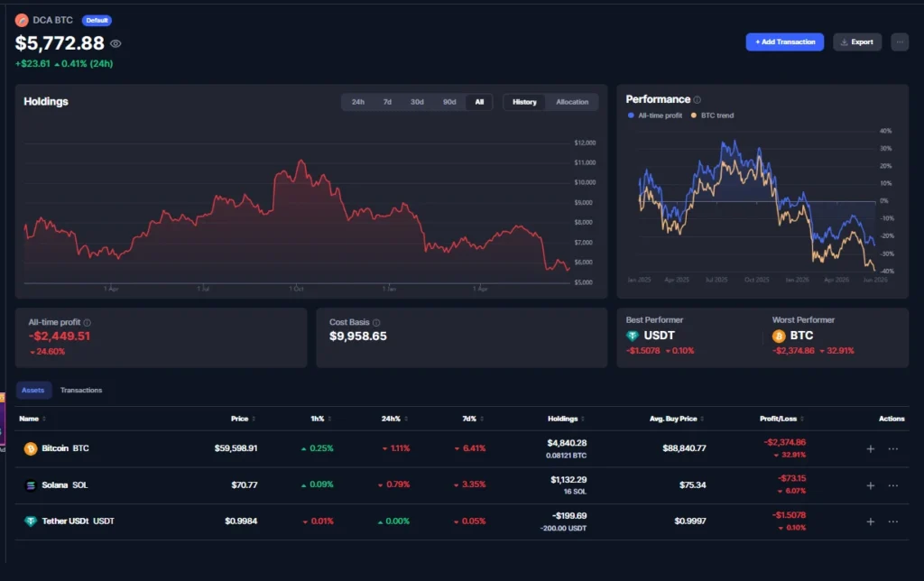This screenshot has width=924, height=581.
Task: Click Bitcoin price $59,598.91
Action: (x=236, y=448)
